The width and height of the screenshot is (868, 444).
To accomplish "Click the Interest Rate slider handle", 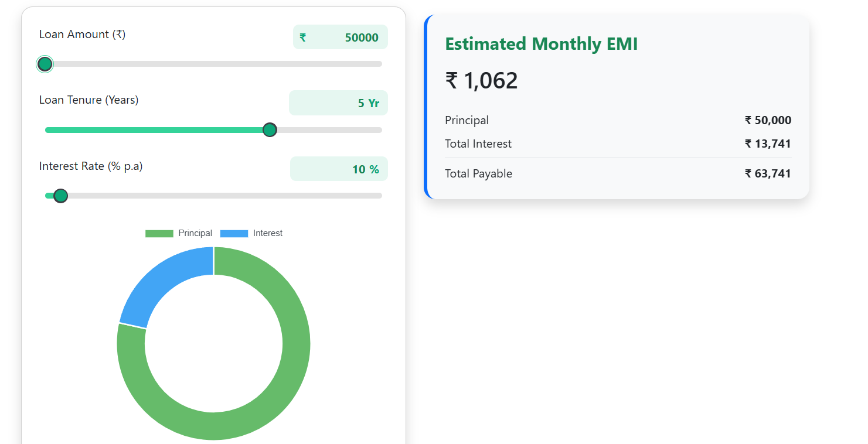I will pos(60,196).
